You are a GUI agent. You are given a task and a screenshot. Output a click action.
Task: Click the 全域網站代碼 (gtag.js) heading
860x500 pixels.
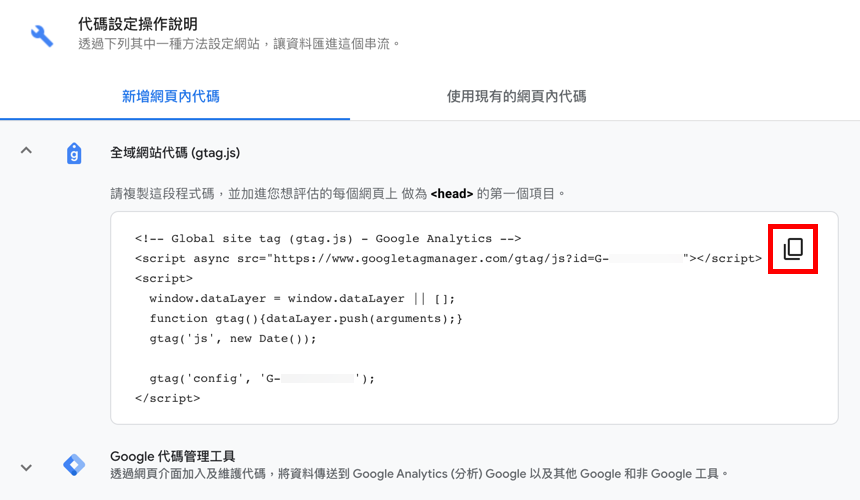(175, 153)
